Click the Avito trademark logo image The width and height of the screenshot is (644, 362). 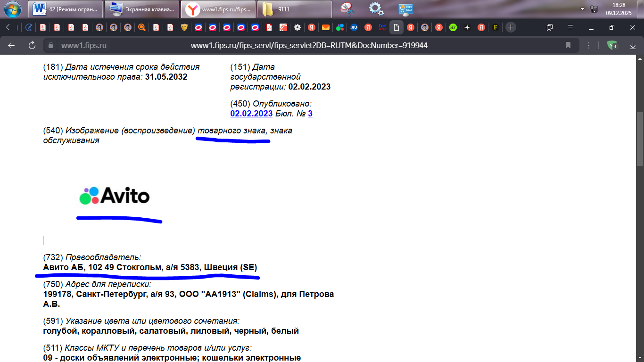115,196
